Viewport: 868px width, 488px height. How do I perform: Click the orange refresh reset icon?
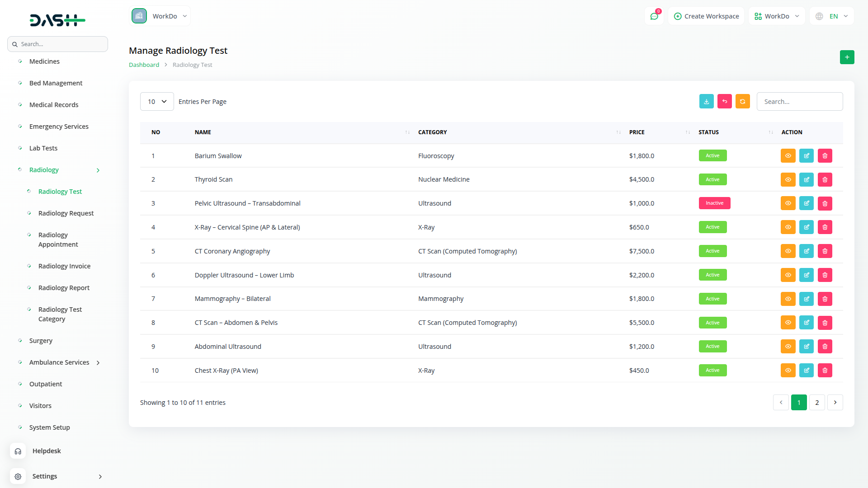point(742,102)
